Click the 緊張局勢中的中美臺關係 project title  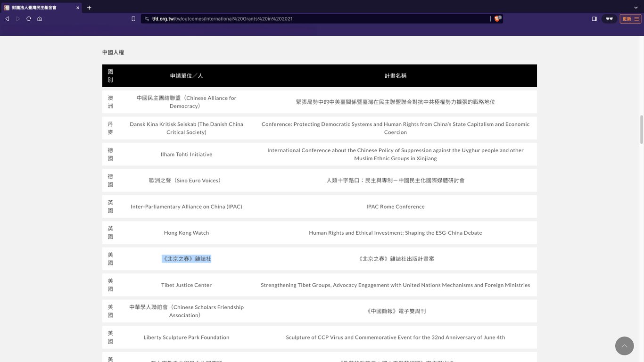pyautogui.click(x=396, y=102)
